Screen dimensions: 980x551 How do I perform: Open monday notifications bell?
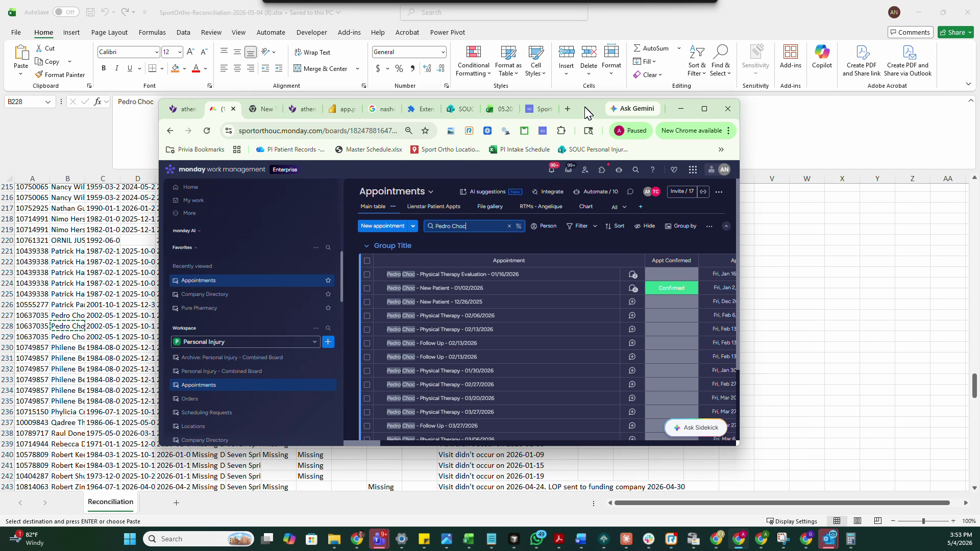coord(552,169)
